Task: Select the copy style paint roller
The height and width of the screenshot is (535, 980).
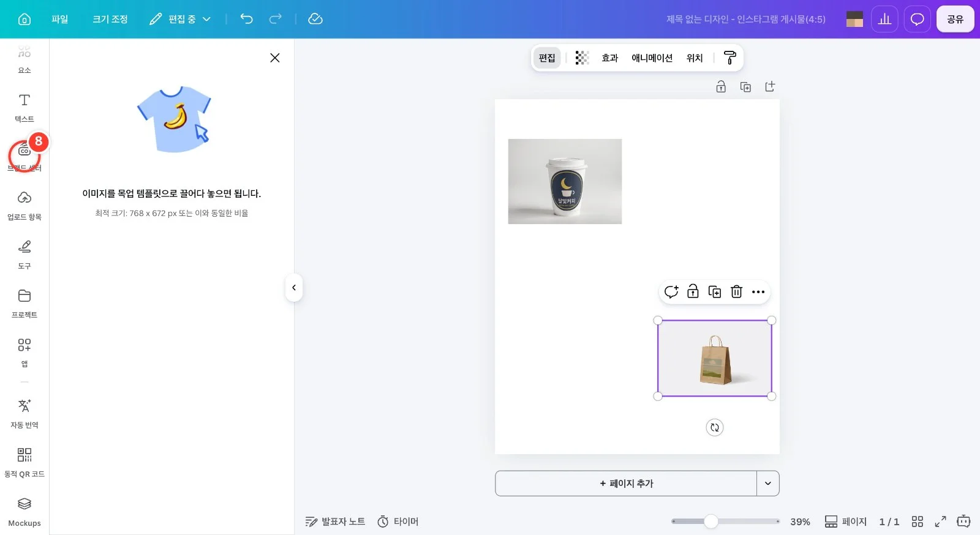Action: (729, 58)
